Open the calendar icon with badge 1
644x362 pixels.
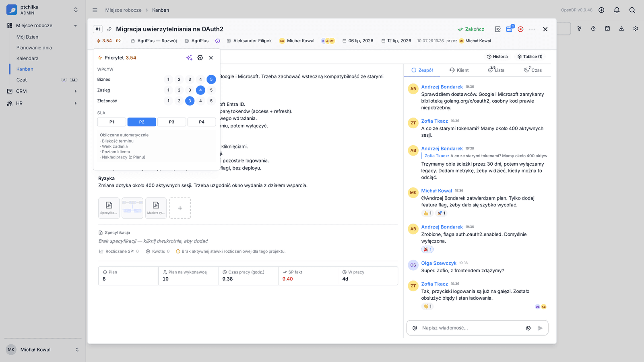[510, 29]
